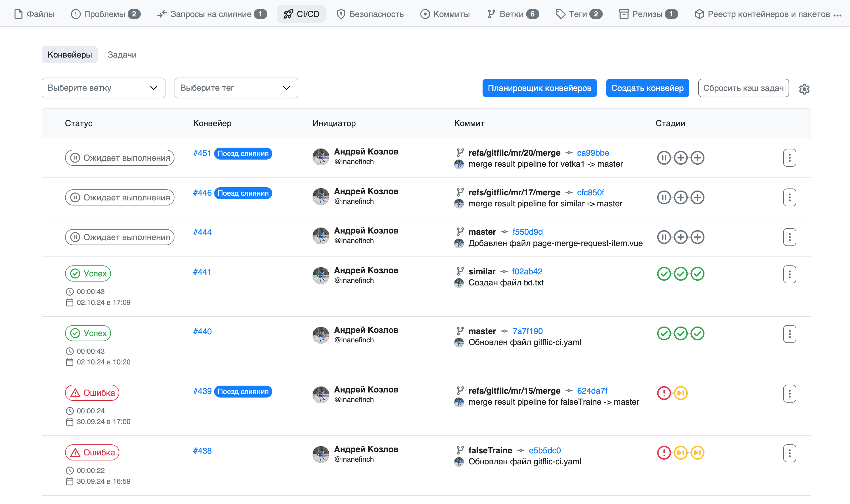Select the CI/CD tab
850x504 pixels.
tap(301, 14)
